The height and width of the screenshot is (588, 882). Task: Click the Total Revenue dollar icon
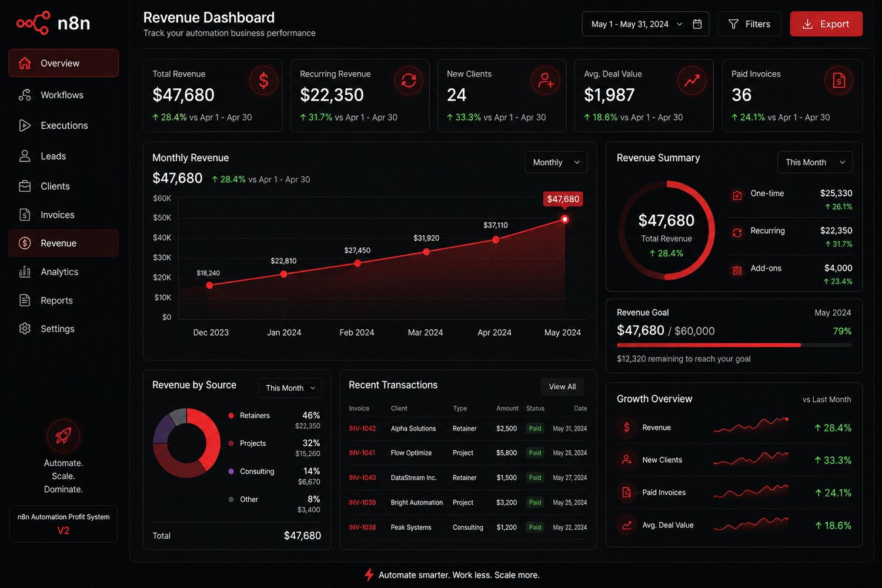point(263,81)
